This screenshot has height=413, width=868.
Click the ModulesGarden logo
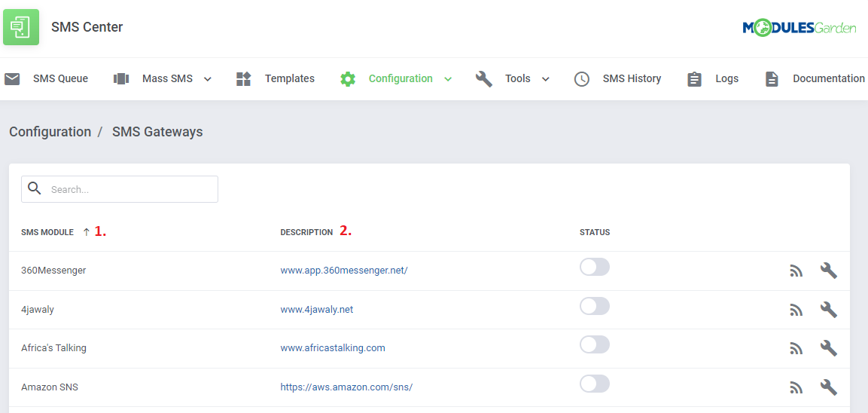pos(799,28)
